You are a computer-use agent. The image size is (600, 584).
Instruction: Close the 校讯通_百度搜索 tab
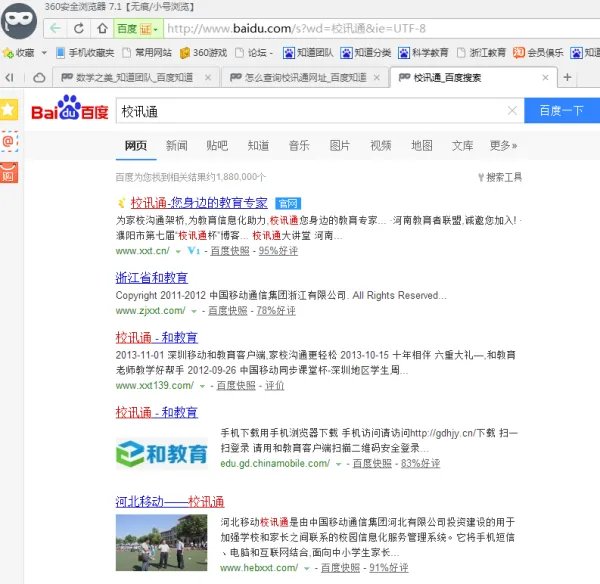(546, 78)
